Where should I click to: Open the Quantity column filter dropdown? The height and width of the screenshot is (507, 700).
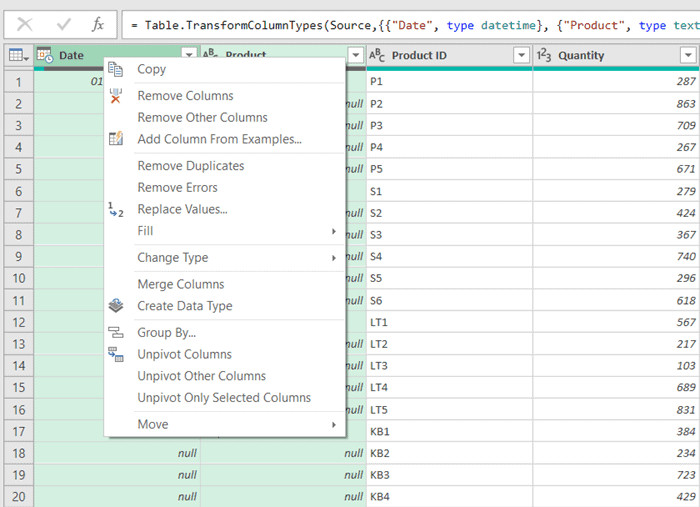point(687,55)
